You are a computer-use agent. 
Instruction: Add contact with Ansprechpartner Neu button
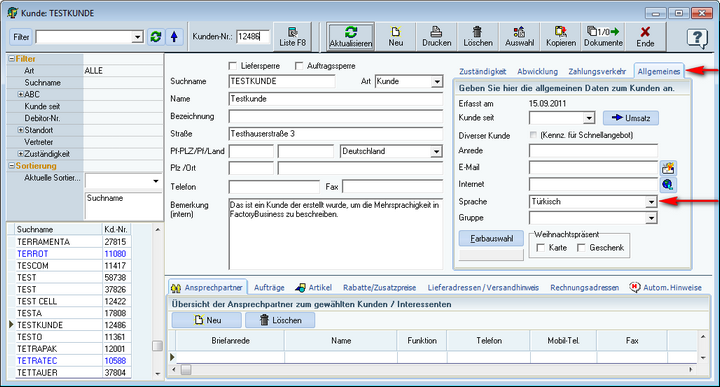(207, 320)
